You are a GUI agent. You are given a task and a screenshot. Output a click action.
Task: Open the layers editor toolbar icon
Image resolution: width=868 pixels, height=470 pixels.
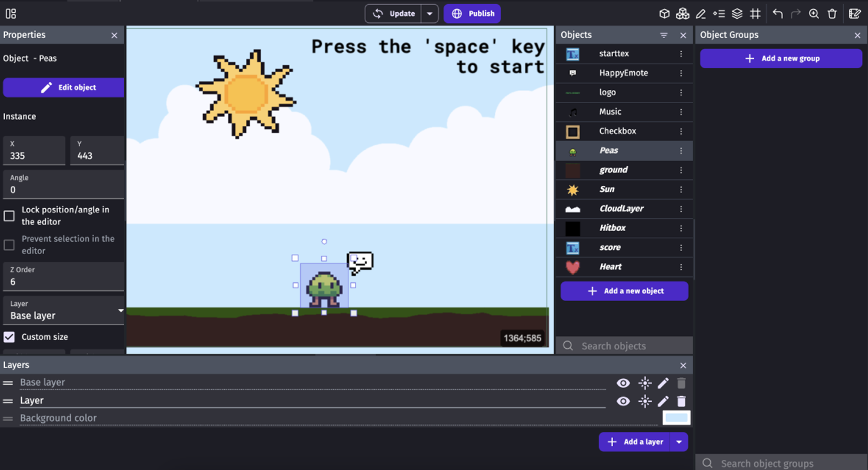737,14
